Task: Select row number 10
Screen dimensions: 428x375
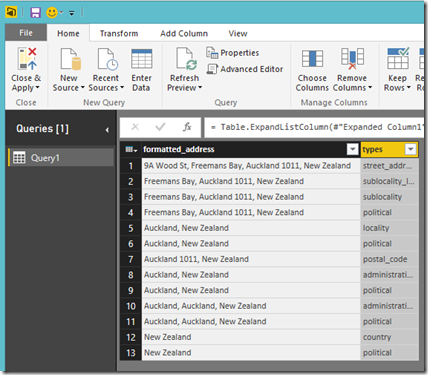Action: 131,306
